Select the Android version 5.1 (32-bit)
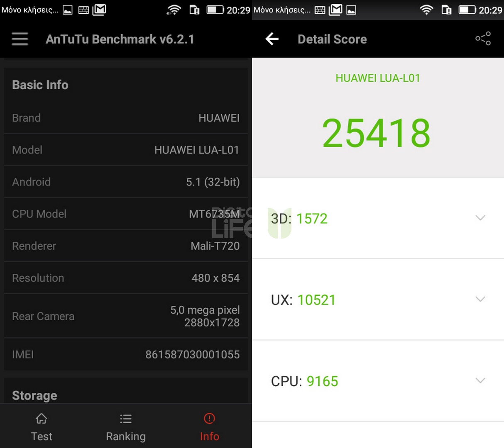Viewport: 504px width, 448px height. click(x=213, y=182)
